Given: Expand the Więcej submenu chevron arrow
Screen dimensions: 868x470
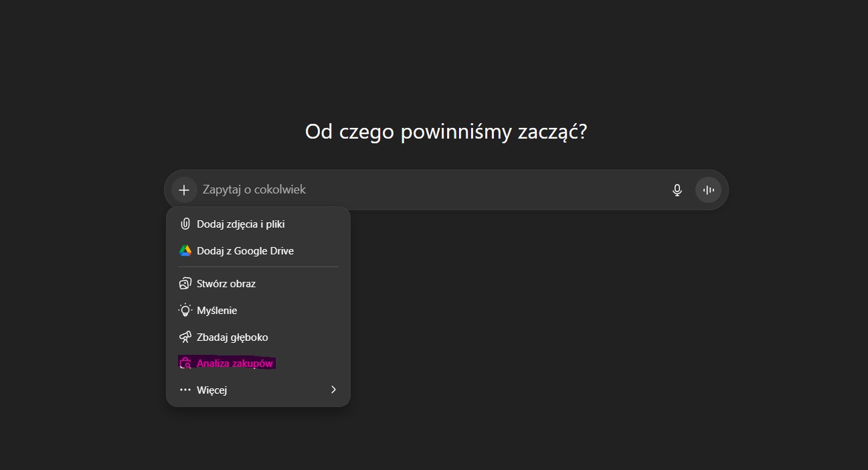Looking at the screenshot, I should tap(333, 390).
